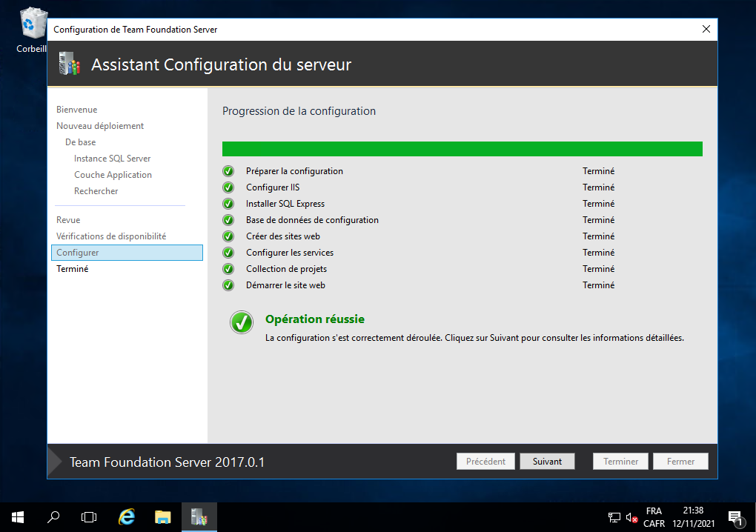Screen dimensions: 756x532
Task: Select the Terminé step in the sidebar
Action: [x=73, y=269]
